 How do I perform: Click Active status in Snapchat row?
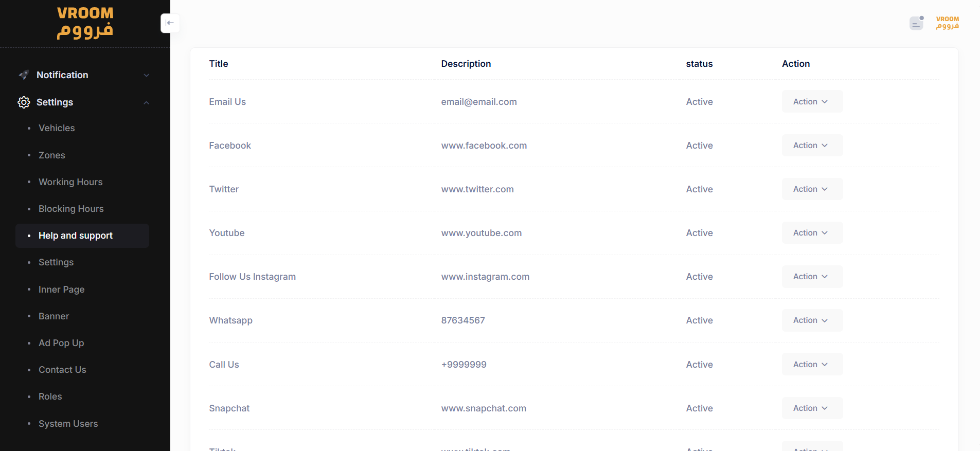[x=699, y=408]
